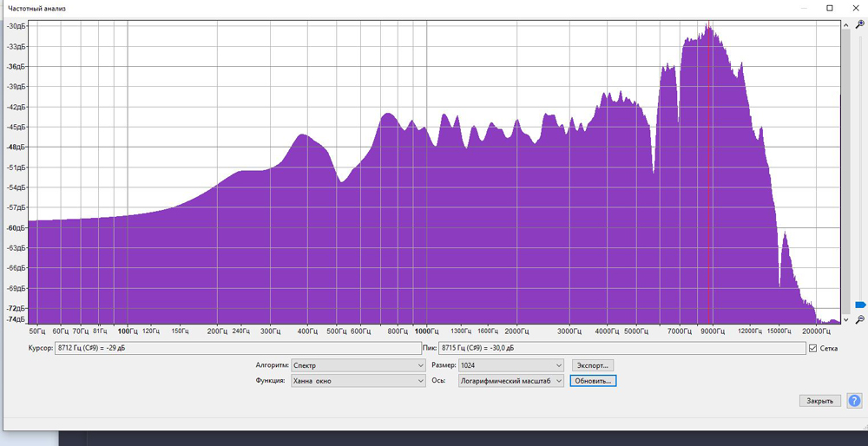Click the "-66дБ" level label
868x446 pixels.
click(15, 268)
